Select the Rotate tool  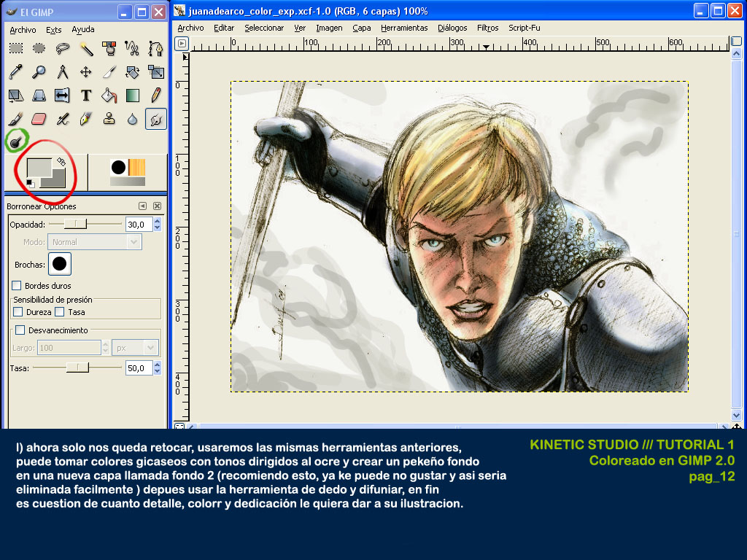tap(132, 72)
